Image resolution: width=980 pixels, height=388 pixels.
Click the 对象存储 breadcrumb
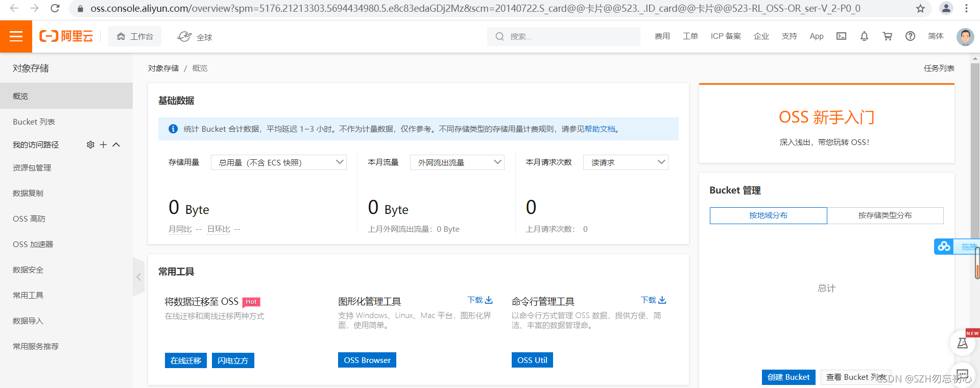click(163, 68)
